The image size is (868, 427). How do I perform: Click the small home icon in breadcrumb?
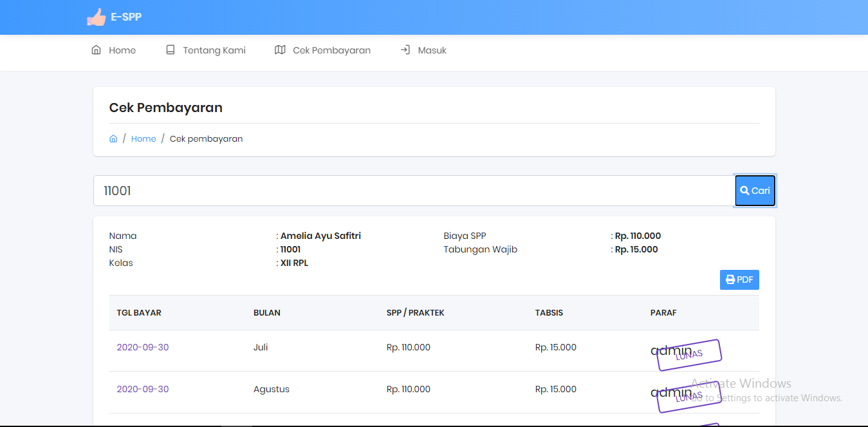[113, 138]
